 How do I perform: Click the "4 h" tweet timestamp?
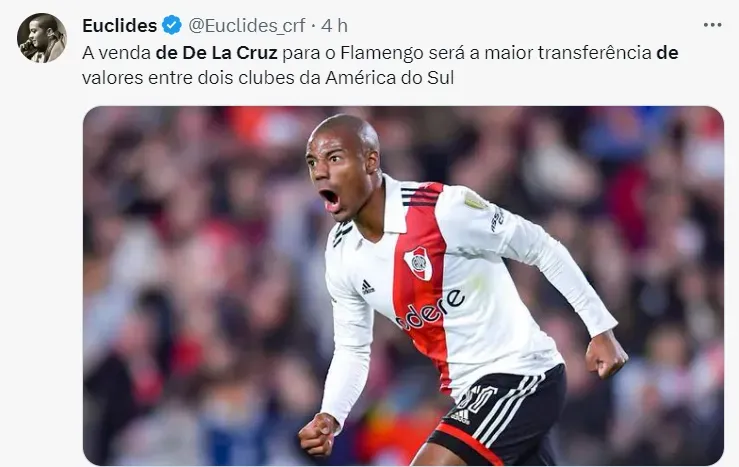pyautogui.click(x=334, y=25)
